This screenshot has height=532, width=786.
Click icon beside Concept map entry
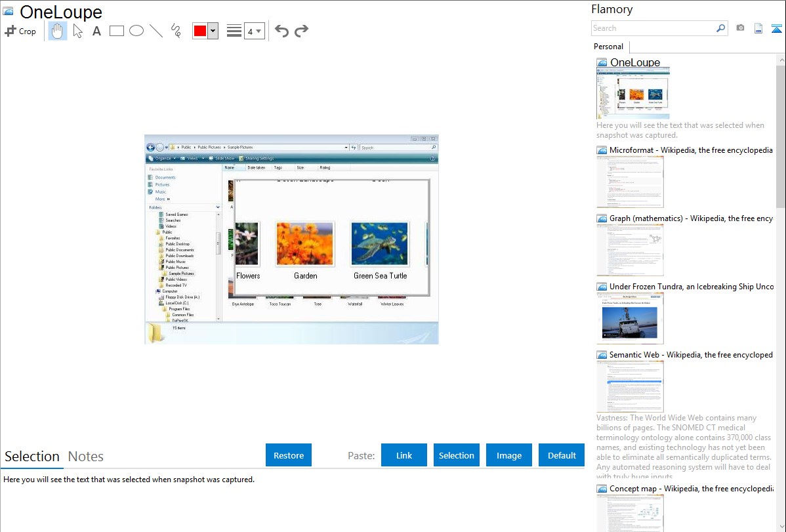click(602, 488)
